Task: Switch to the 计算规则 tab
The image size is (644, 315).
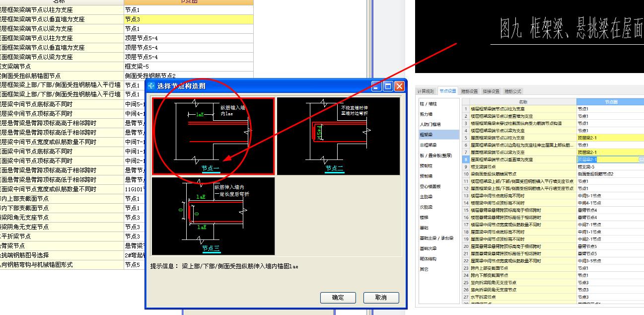Action: tap(426, 91)
